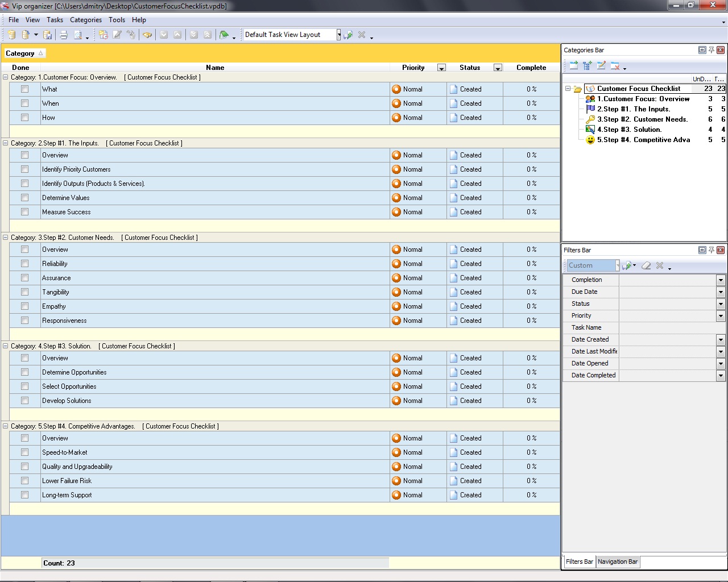Open the Completion filter dropdown
This screenshot has height=582, width=728.
click(721, 280)
